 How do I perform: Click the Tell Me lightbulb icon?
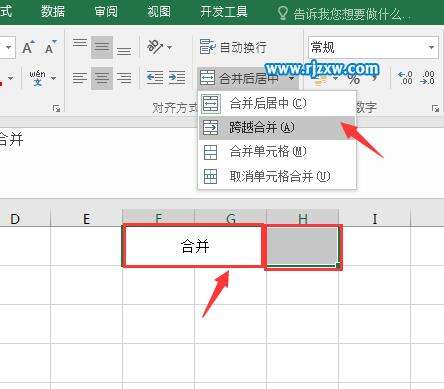click(x=282, y=13)
